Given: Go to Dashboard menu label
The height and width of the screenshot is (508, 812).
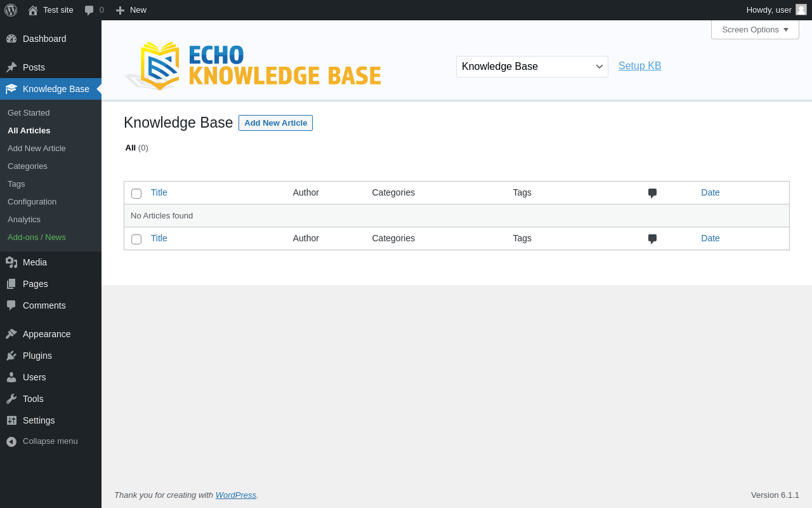Looking at the screenshot, I should pyautogui.click(x=44, y=39).
